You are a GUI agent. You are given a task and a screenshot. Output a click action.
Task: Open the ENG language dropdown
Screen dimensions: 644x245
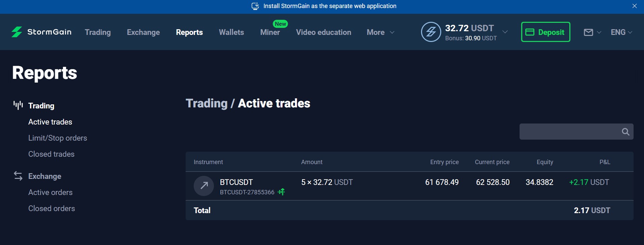(x=621, y=32)
